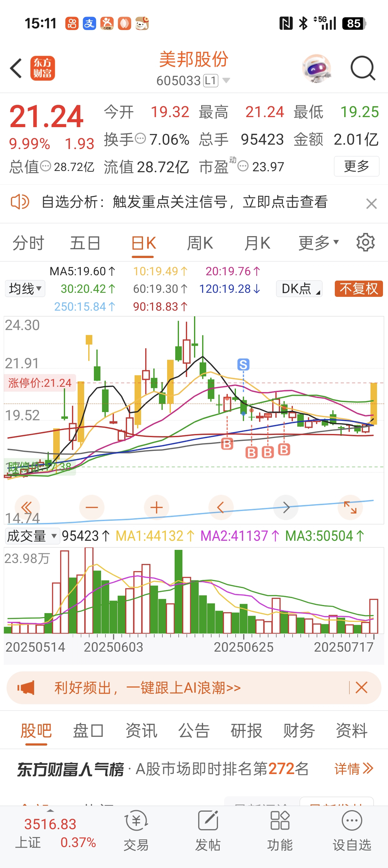This screenshot has width=388, height=868.
Task: Switch to the 五日 chart tab
Action: (85, 243)
